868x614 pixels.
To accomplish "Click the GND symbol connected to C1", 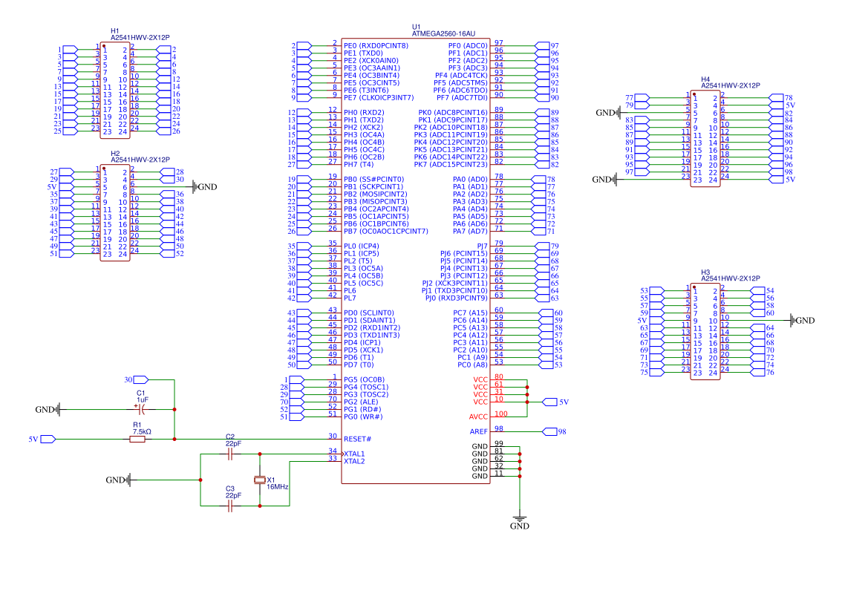I will tap(47, 410).
